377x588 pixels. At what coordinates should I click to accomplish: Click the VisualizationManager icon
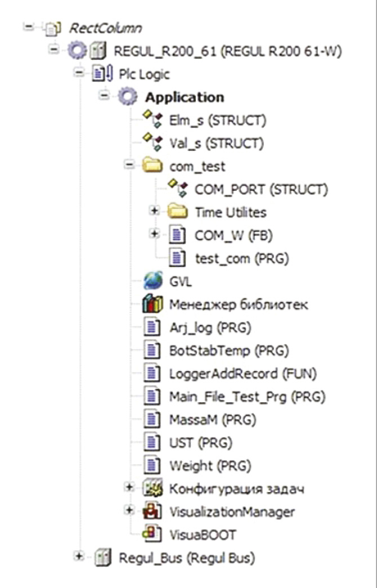[x=152, y=511]
